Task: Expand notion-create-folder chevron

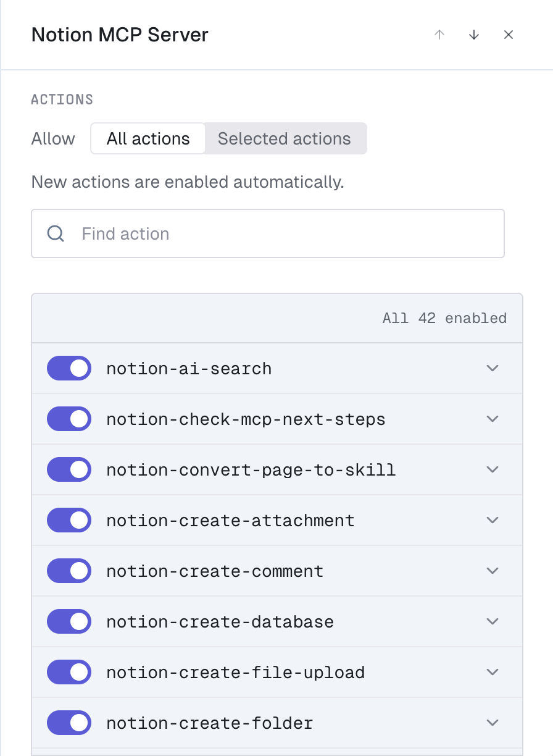Action: pyautogui.click(x=492, y=723)
